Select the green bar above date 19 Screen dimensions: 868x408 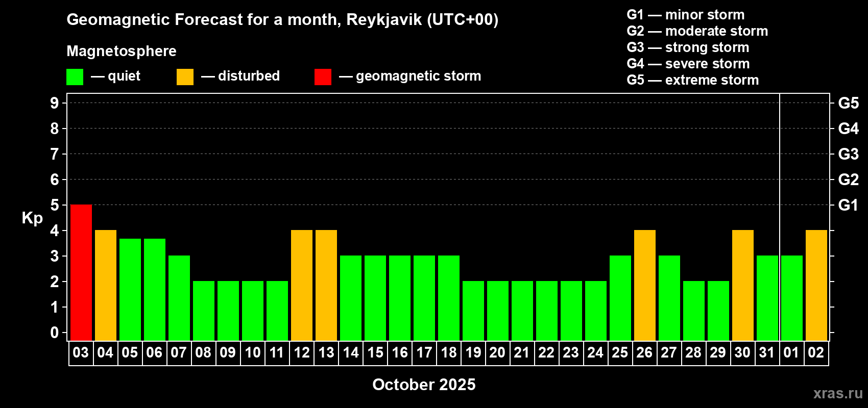coord(473,311)
